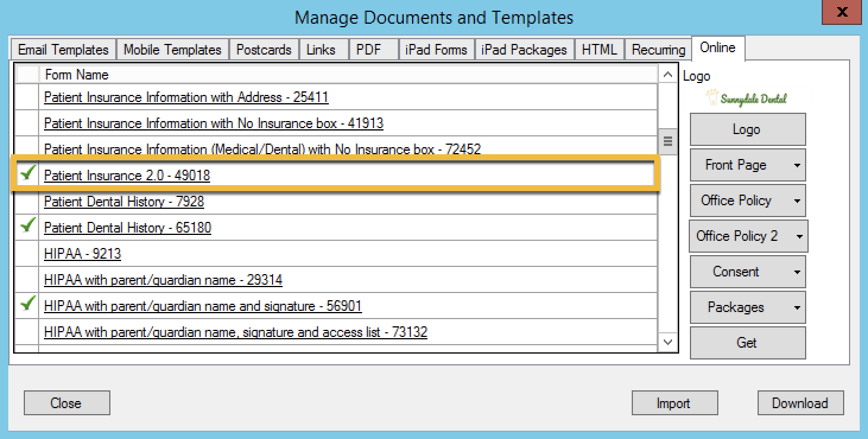Open the Medical/Dental insurance form 72452

pos(262,149)
